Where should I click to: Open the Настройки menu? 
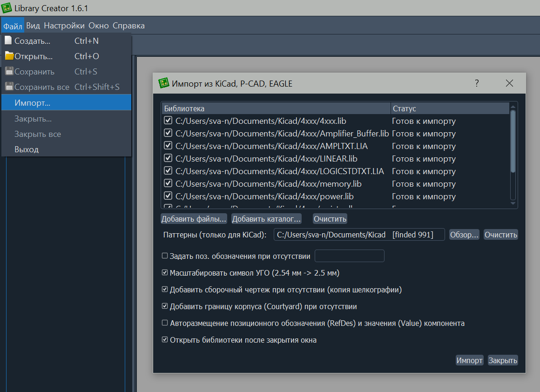coord(64,26)
